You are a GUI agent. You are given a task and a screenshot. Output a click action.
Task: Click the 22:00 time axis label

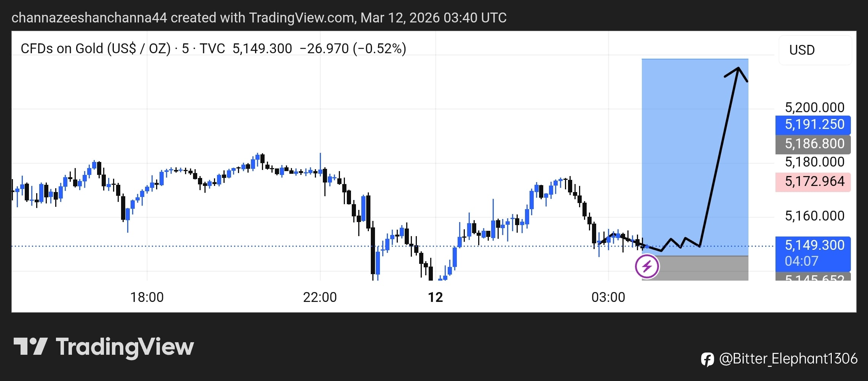pos(320,297)
